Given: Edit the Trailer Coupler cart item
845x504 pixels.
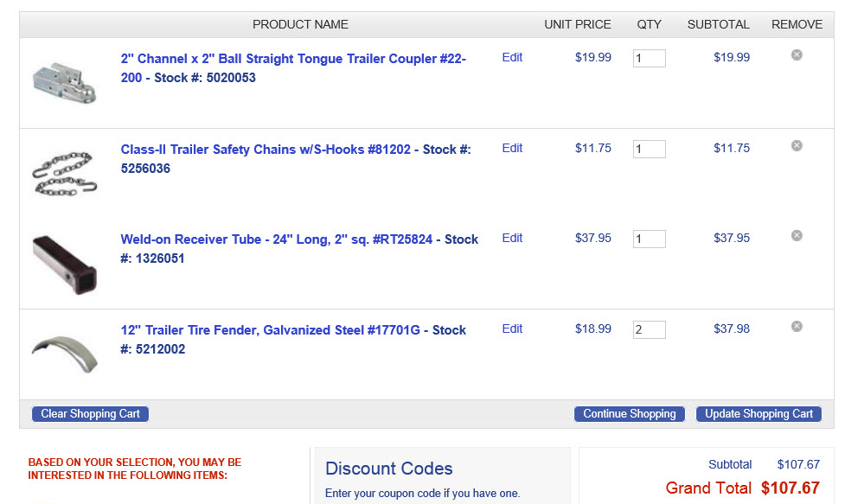Looking at the screenshot, I should click(x=512, y=57).
